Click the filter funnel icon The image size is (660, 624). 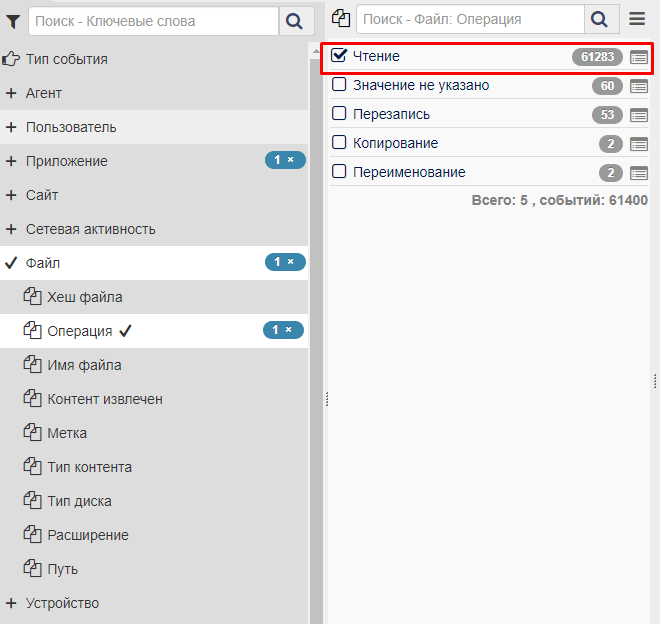tap(13, 21)
